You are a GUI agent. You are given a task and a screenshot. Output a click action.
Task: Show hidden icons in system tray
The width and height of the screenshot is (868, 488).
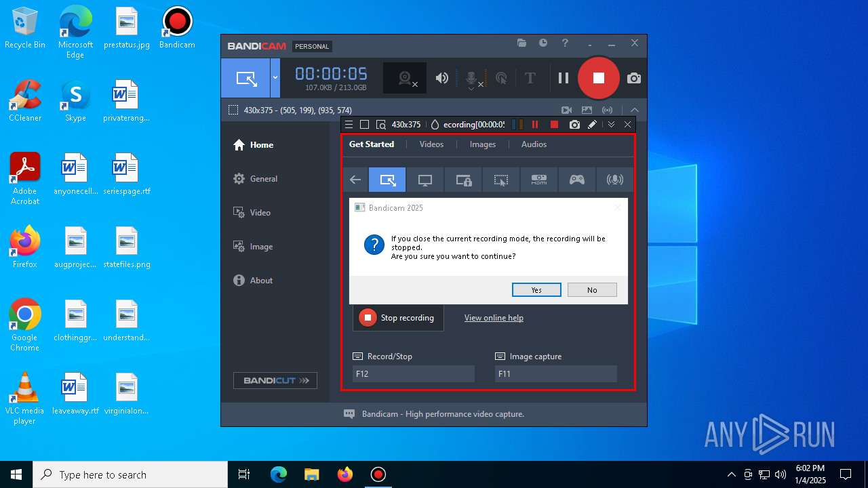[731, 474]
